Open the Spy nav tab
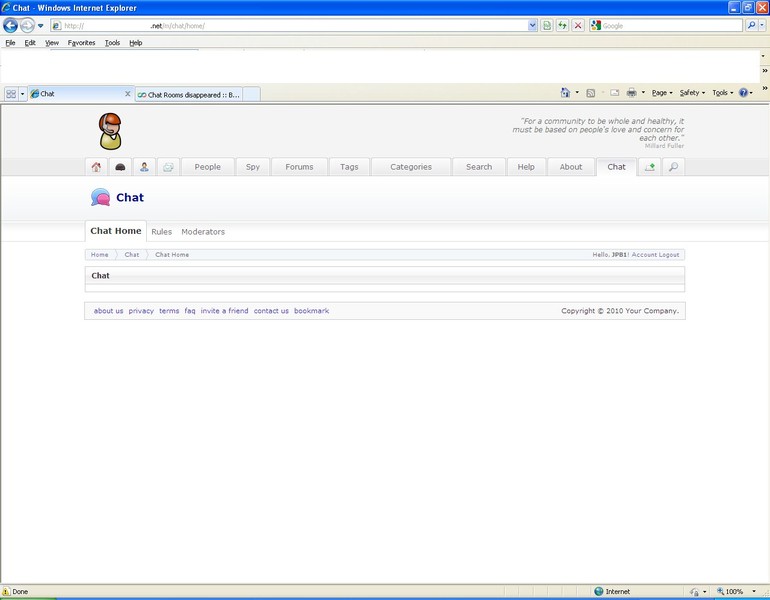This screenshot has height=600, width=770. [253, 167]
